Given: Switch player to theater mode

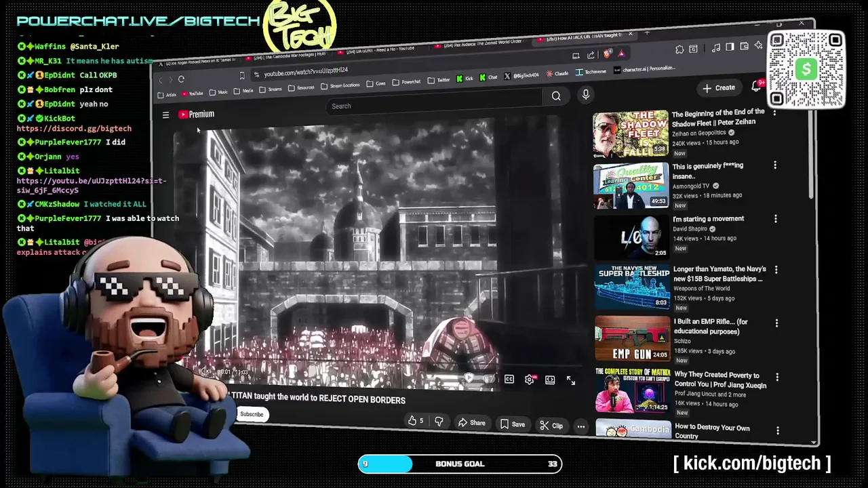Looking at the screenshot, I should click(x=550, y=380).
